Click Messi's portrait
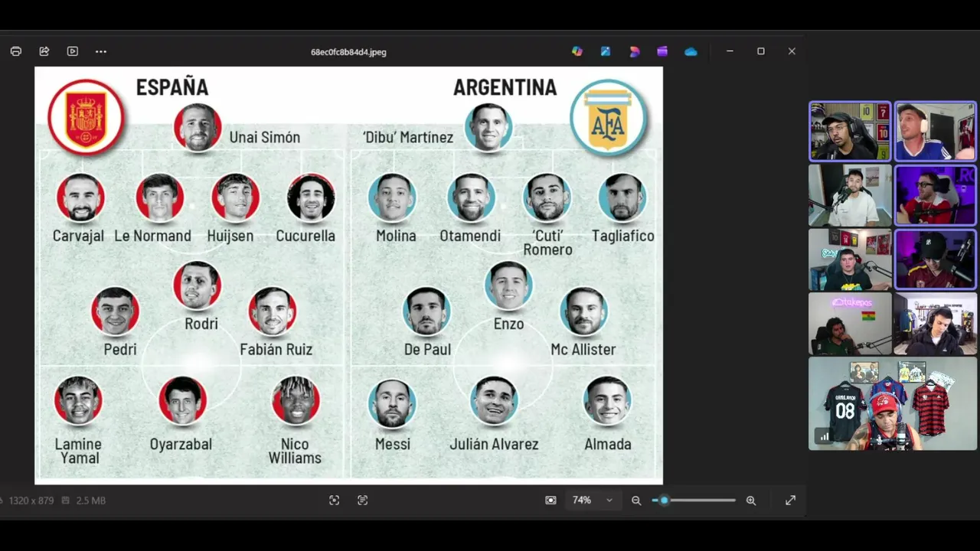 pos(392,403)
